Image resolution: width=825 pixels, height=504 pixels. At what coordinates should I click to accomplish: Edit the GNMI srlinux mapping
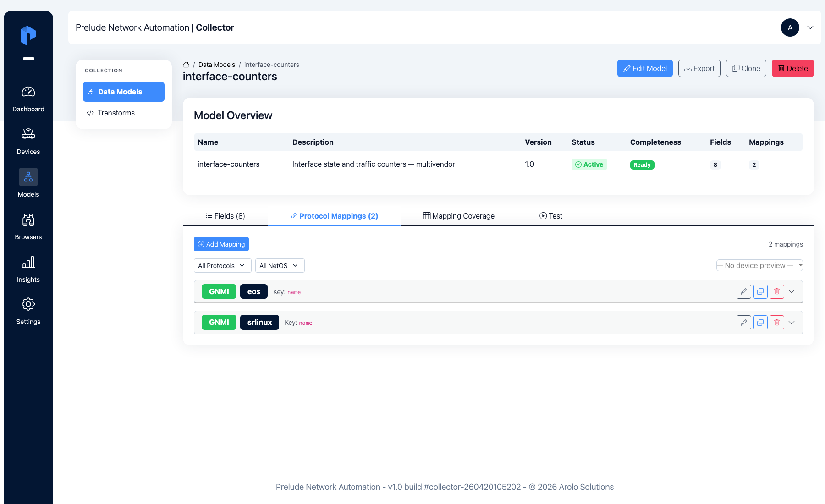coord(744,323)
